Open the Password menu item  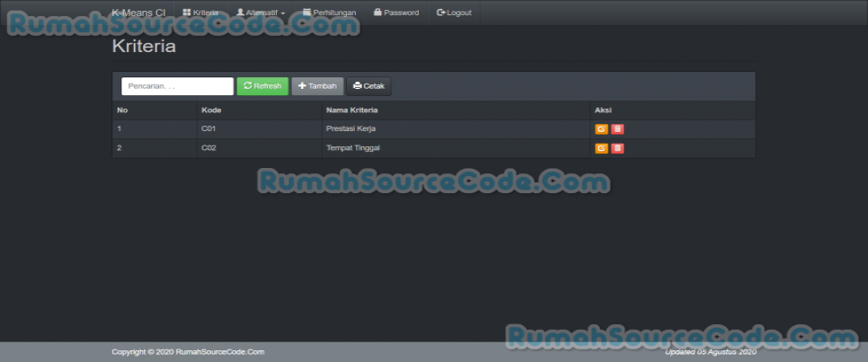click(396, 13)
